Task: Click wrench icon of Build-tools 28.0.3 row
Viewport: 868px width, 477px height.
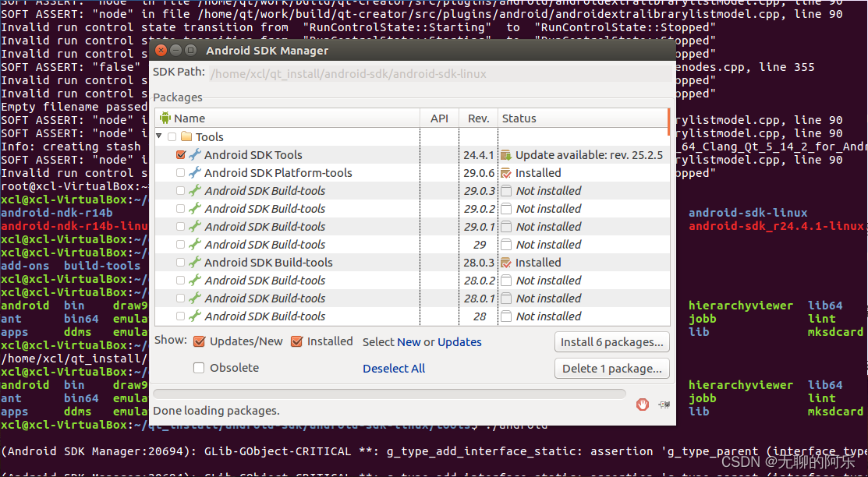Action: point(194,263)
